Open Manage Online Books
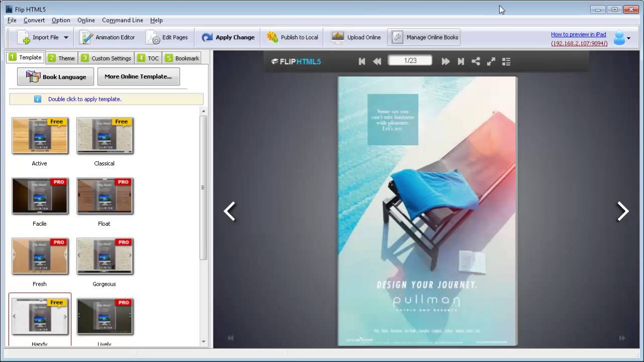 click(425, 37)
